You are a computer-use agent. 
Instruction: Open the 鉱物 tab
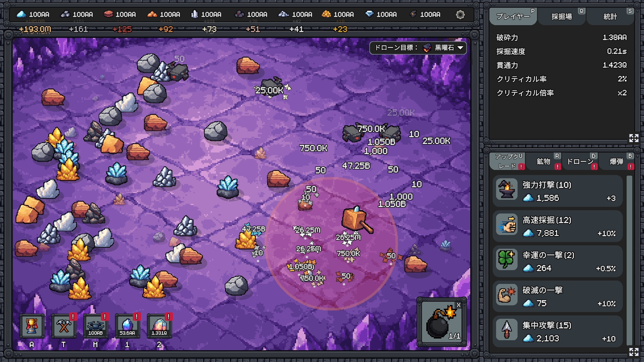click(543, 162)
